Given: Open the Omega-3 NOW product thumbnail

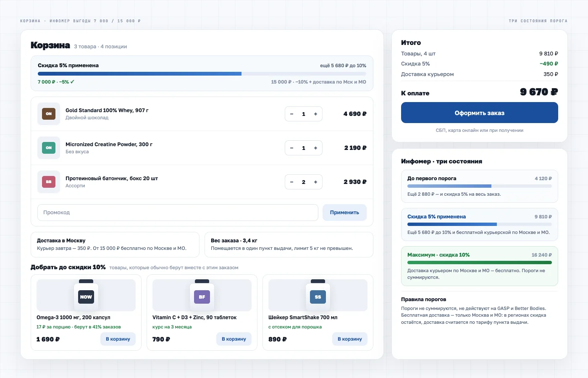Looking at the screenshot, I should click(86, 295).
